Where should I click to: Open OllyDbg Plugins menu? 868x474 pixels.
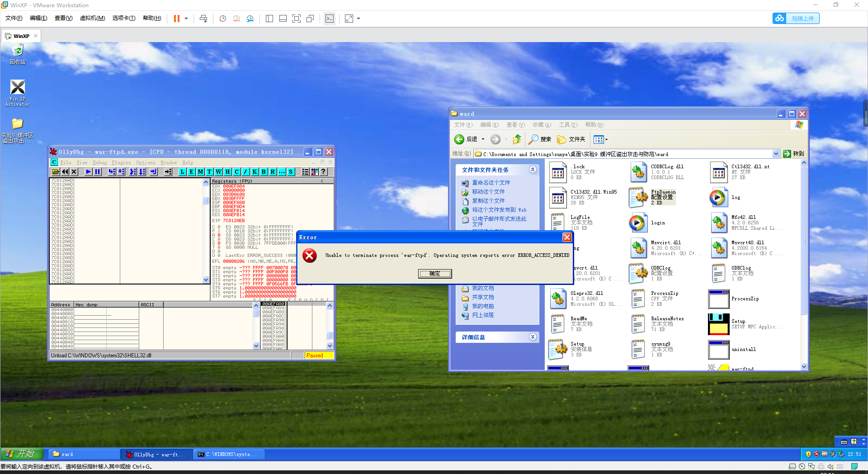tap(122, 162)
